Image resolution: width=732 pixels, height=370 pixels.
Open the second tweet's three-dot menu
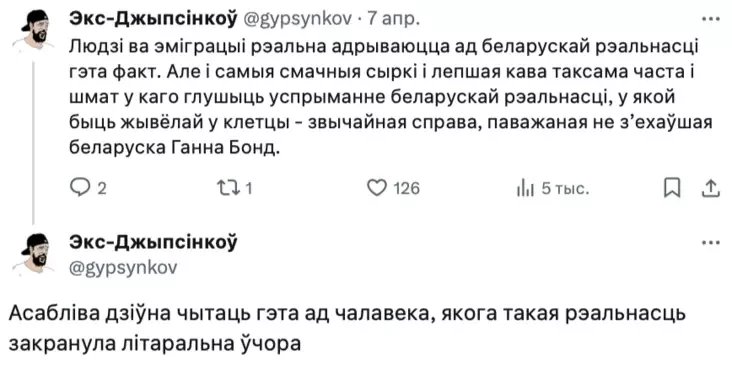(711, 243)
